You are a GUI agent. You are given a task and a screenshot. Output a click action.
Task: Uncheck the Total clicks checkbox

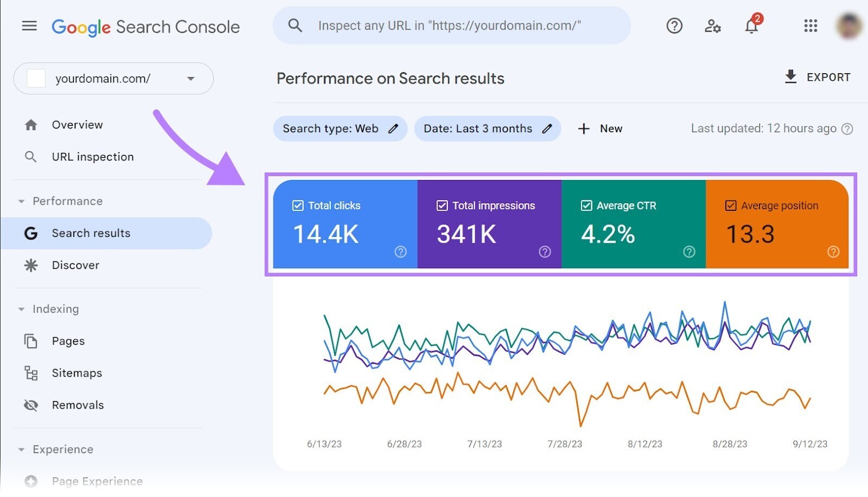297,205
